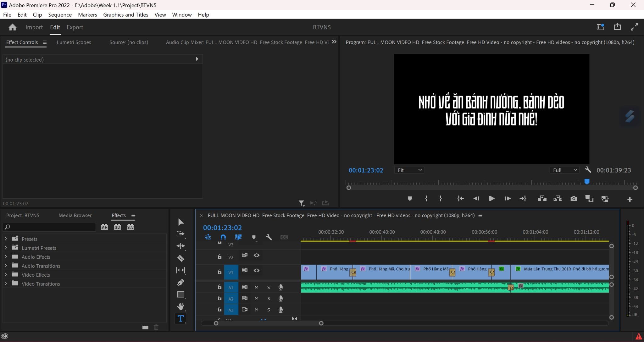The height and width of the screenshot is (342, 644).
Task: Click the program monitor blue playhead
Action: [587, 181]
